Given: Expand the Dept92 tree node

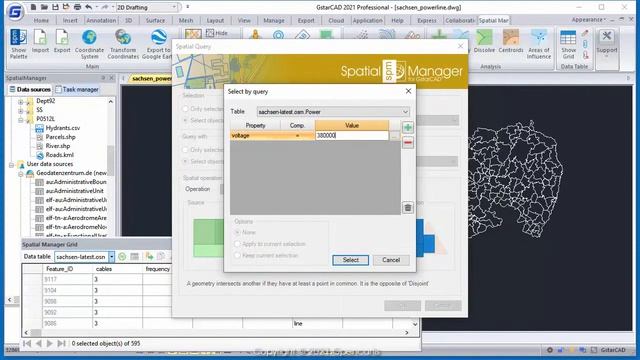Looking at the screenshot, I should click(20, 101).
